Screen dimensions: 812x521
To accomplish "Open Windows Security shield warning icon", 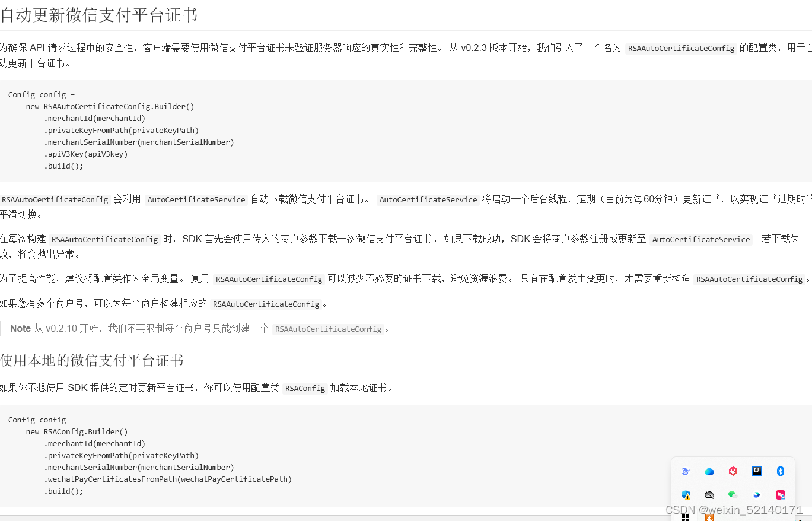I will coord(686,495).
